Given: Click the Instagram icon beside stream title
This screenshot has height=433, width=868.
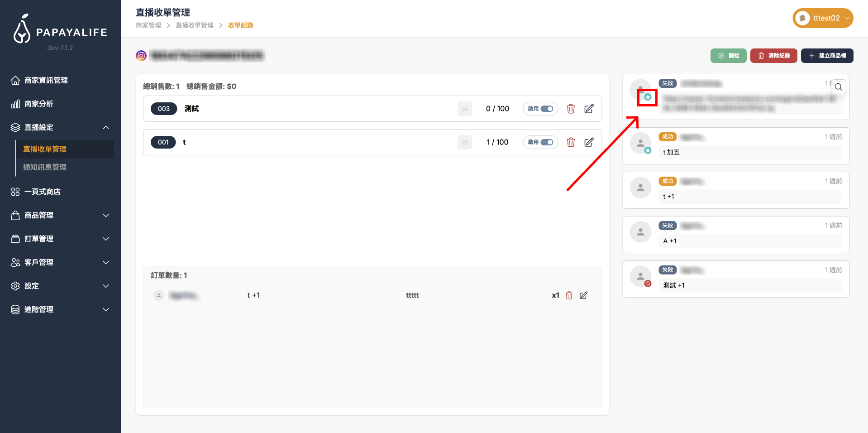Looking at the screenshot, I should pos(141,56).
